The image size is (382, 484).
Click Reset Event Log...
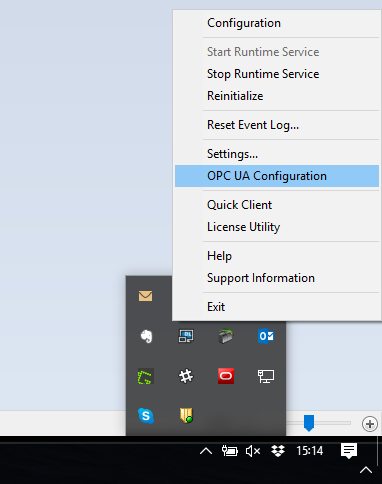(277, 125)
